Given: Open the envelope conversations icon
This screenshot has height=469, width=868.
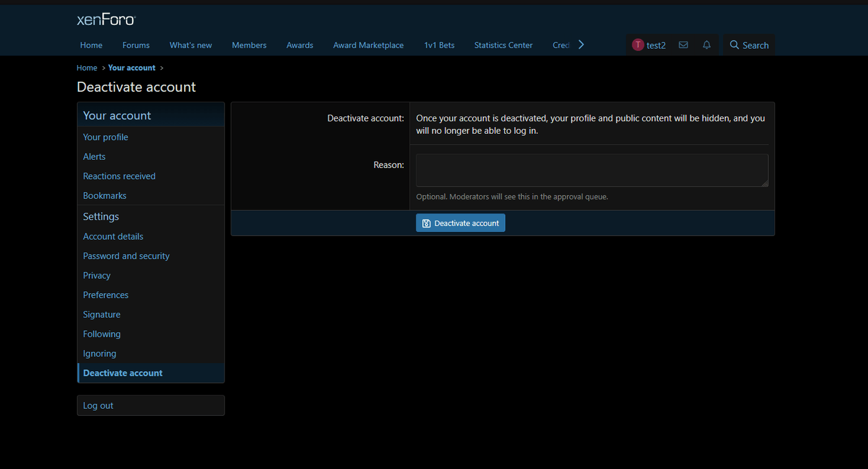Looking at the screenshot, I should 683,45.
